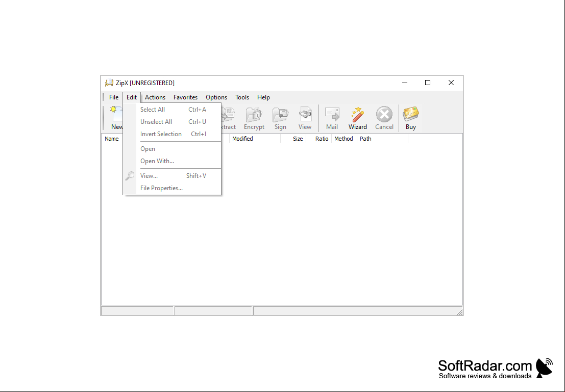Sort by the Name column header
Image resolution: width=565 pixels, height=392 pixels.
112,139
